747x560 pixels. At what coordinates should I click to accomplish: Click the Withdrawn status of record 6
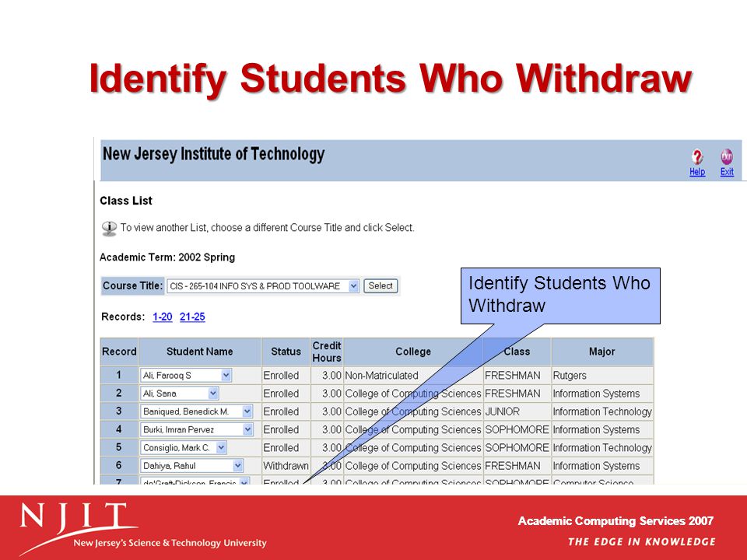[286, 466]
